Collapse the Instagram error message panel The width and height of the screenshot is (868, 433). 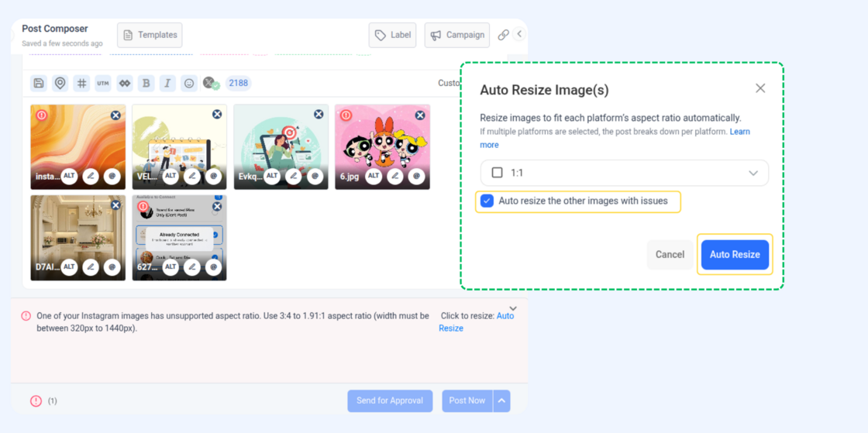pos(513,308)
